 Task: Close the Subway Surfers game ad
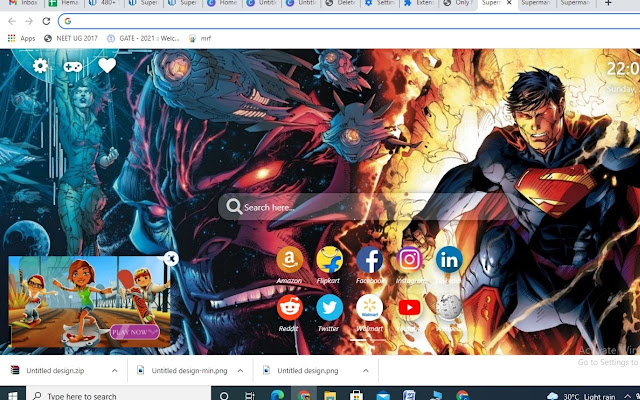[x=171, y=258]
